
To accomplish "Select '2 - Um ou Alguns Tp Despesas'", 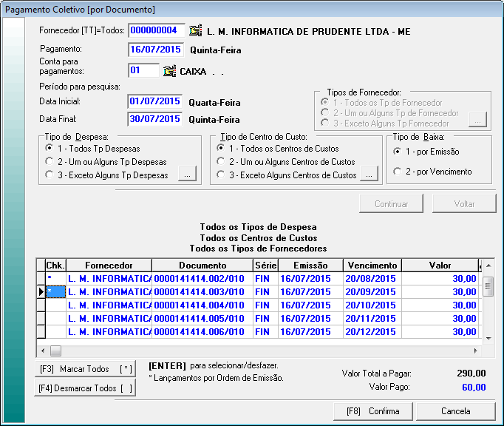I will [x=49, y=162].
